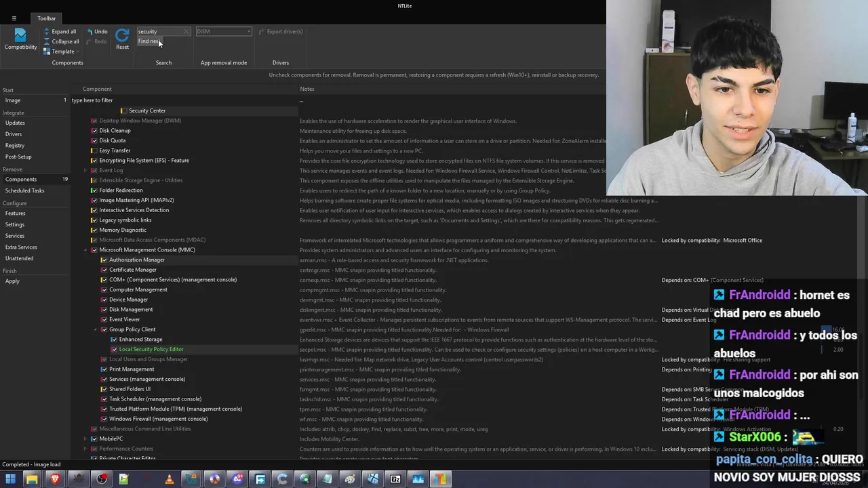Collapse the Group Policy Client node
The image size is (868, 488).
coord(96,329)
